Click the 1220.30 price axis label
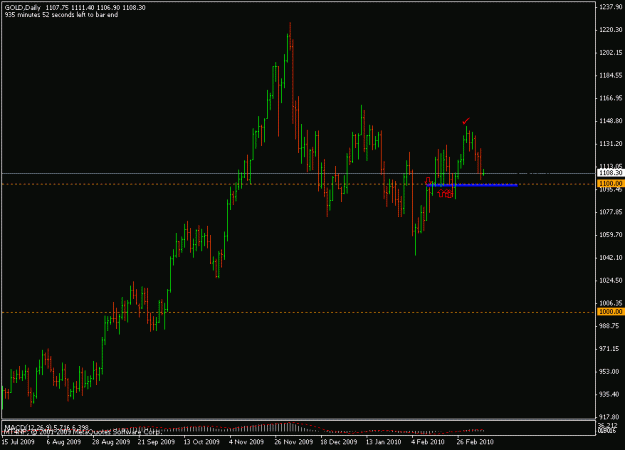Viewport: 625px width, 450px height. (611, 29)
